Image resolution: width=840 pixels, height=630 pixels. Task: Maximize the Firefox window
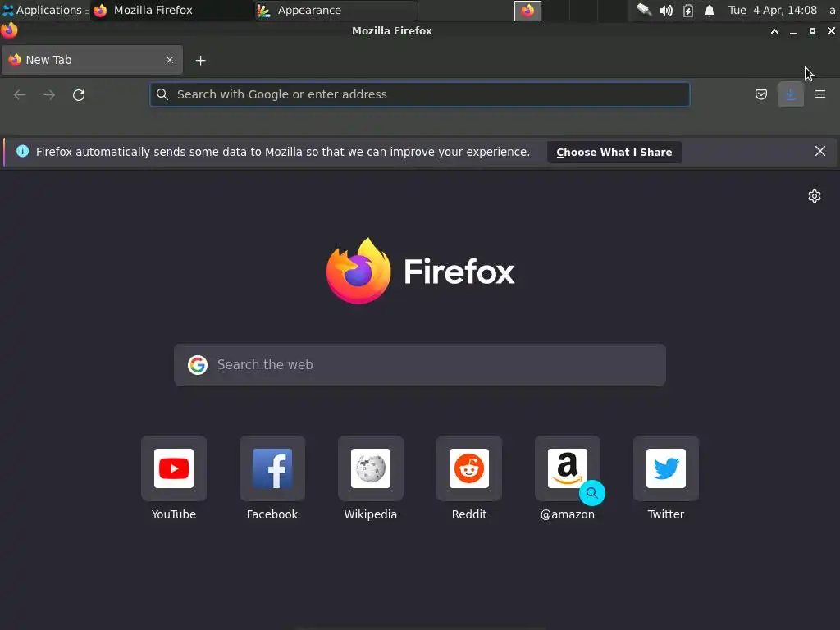point(812,31)
